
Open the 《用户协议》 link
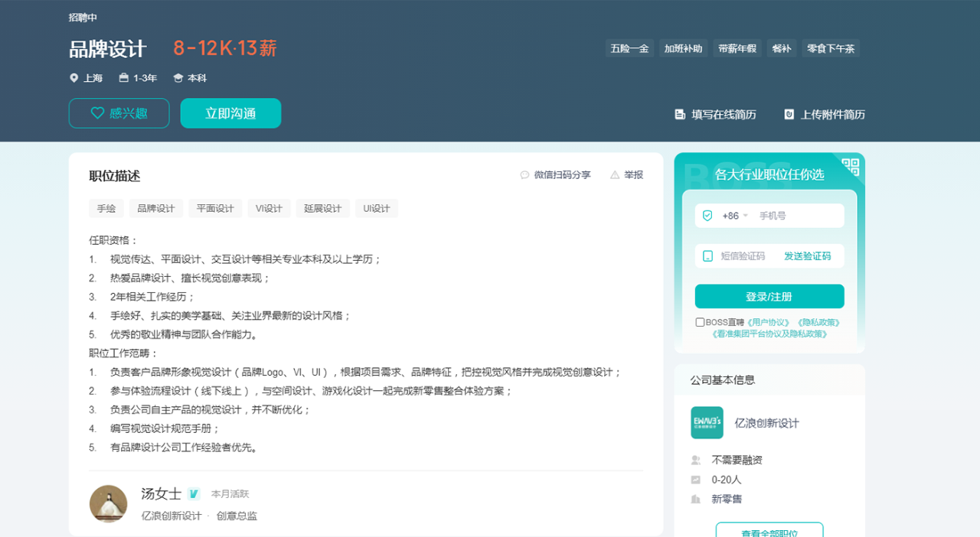click(x=768, y=323)
